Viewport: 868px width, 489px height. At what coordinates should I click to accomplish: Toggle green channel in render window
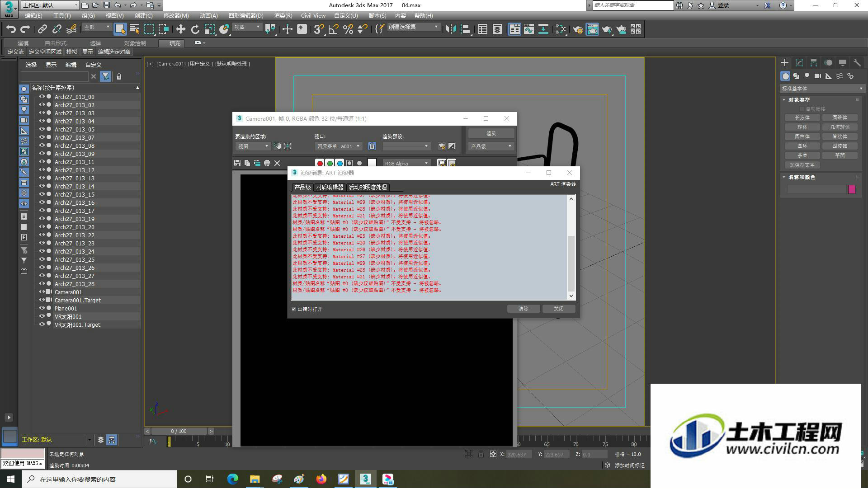[x=330, y=164]
